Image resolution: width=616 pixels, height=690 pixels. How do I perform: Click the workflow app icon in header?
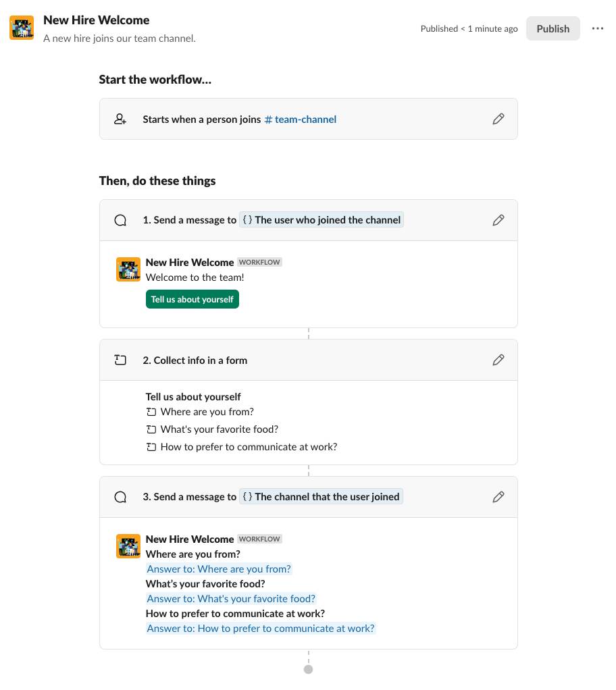[22, 28]
